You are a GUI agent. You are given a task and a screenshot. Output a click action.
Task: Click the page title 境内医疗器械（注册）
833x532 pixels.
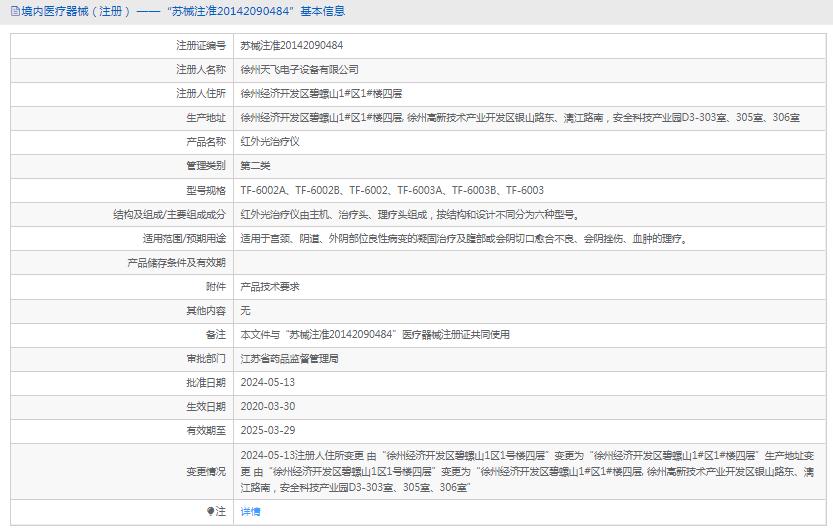[75, 11]
